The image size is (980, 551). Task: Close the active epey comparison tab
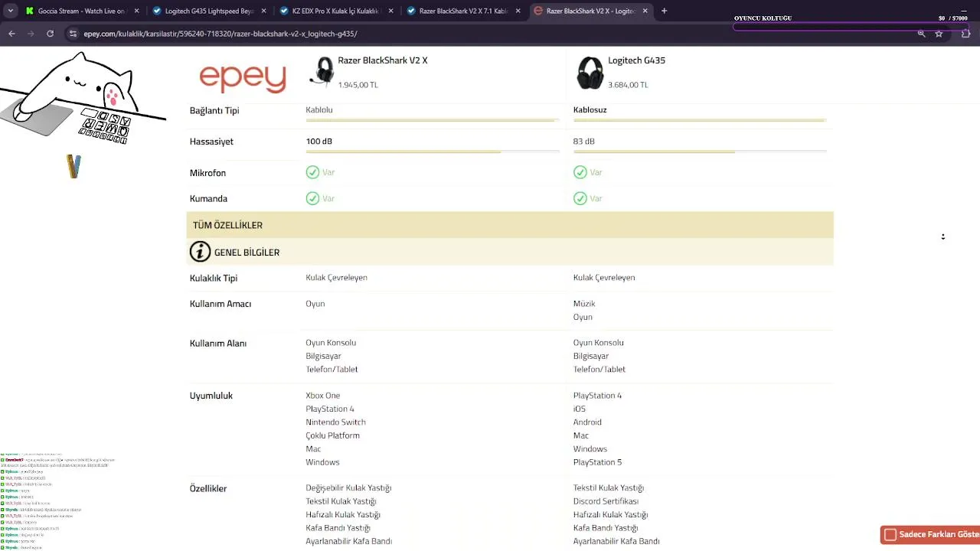click(645, 11)
